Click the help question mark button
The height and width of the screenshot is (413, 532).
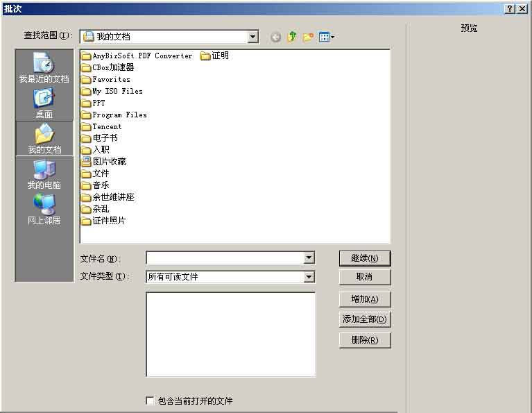point(510,8)
